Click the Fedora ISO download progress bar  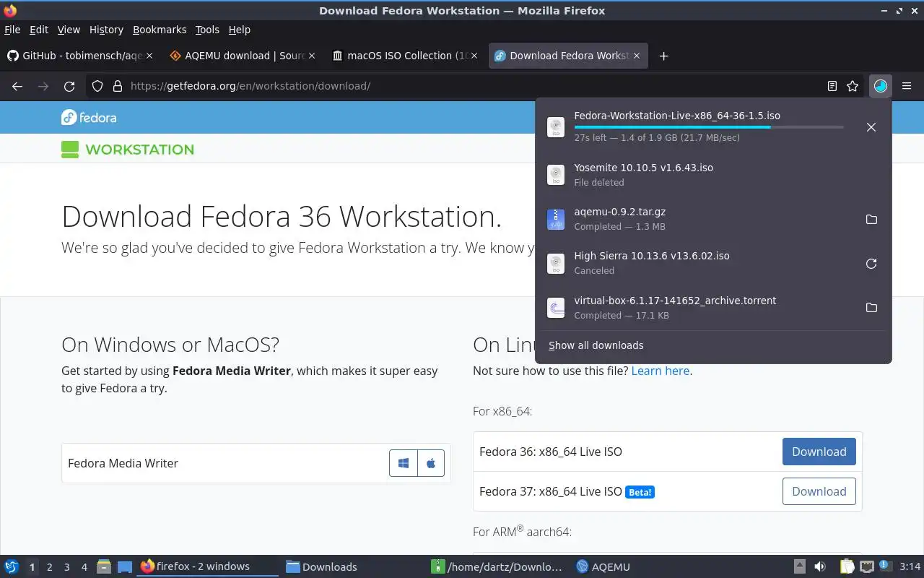tap(709, 127)
